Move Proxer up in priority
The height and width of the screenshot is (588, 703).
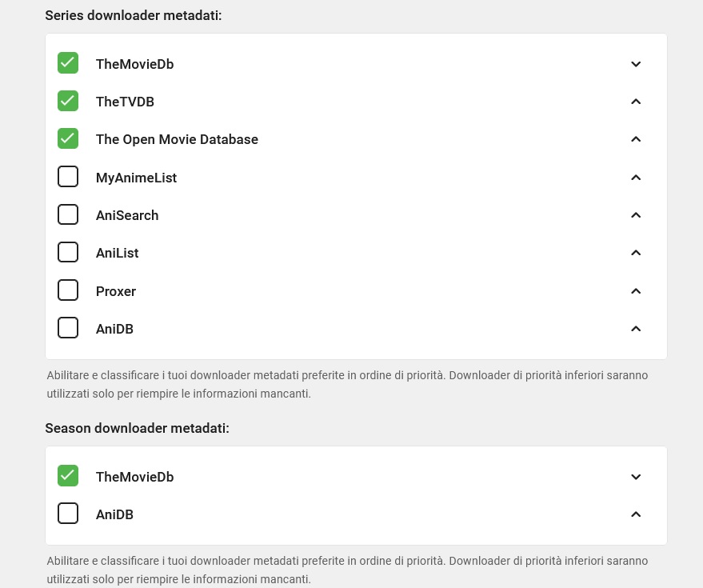coord(636,291)
